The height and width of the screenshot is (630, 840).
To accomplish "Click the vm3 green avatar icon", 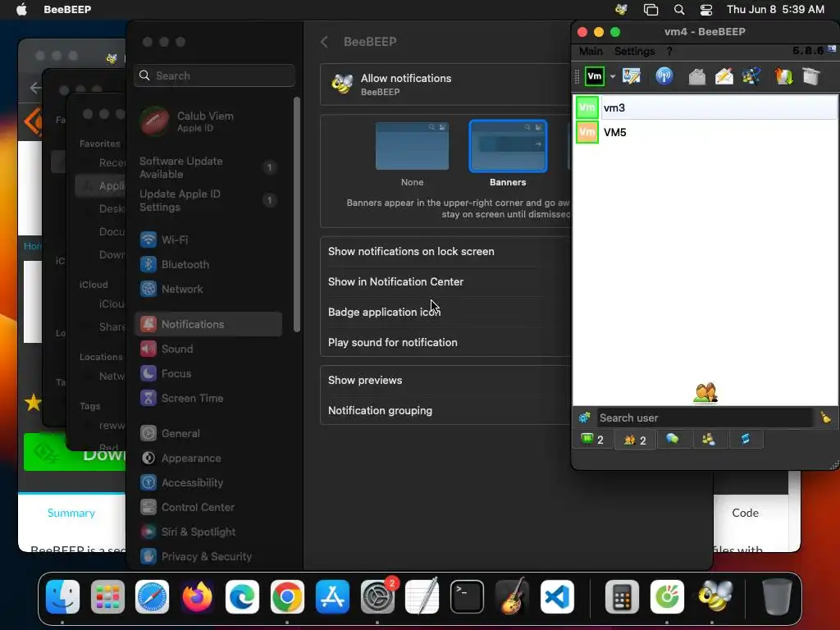I will 587,107.
